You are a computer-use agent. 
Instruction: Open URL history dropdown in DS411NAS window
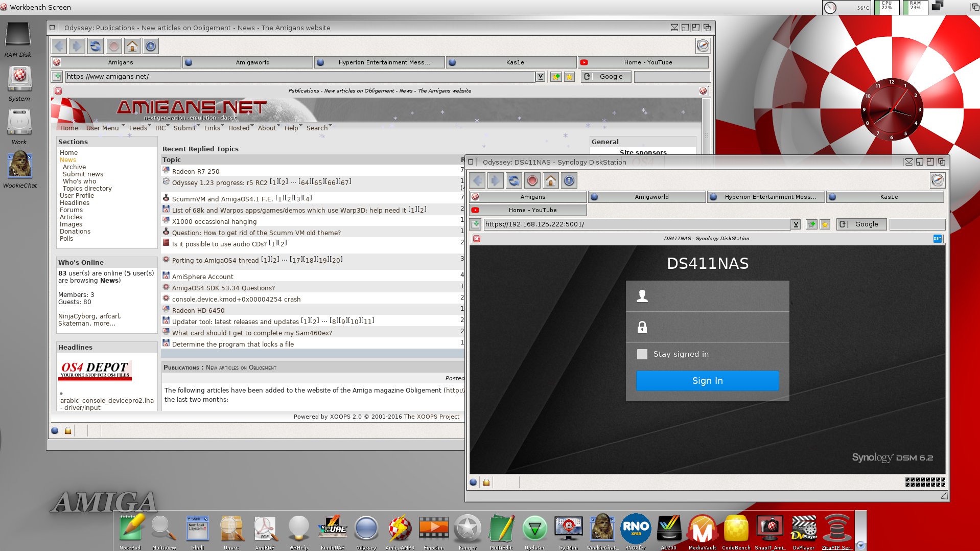pos(796,224)
